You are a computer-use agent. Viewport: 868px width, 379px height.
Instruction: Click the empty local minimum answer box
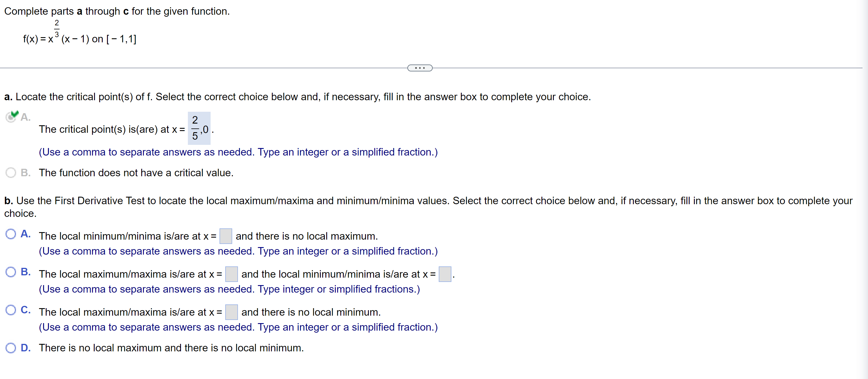pos(226,236)
